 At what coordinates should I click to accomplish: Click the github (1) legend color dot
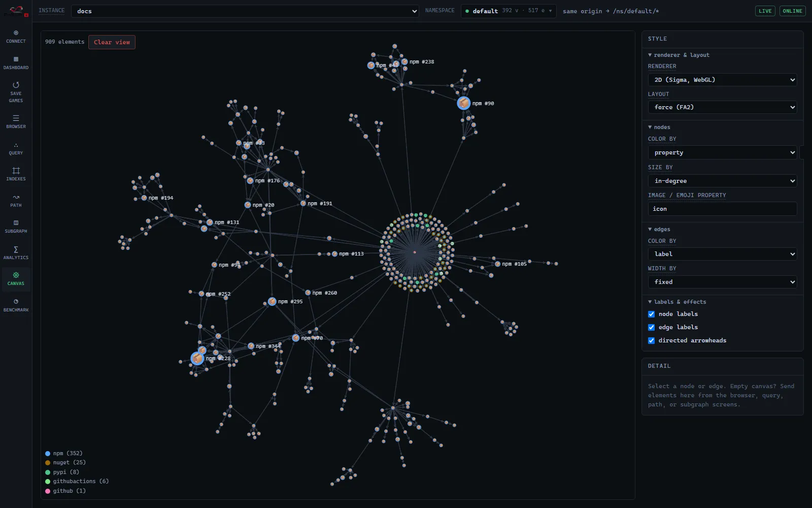[48, 491]
